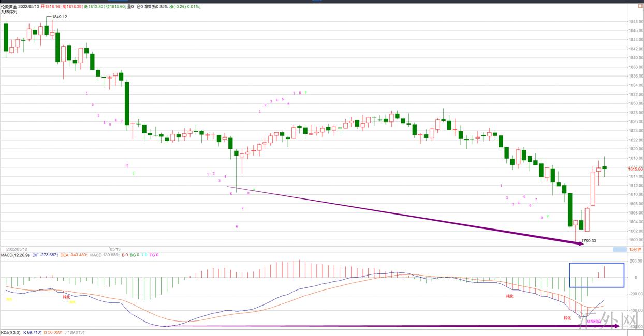Viewport: 644px width, 336px height.
Task: Click the green number 9 below the rightmost candles
Action: (x=548, y=216)
